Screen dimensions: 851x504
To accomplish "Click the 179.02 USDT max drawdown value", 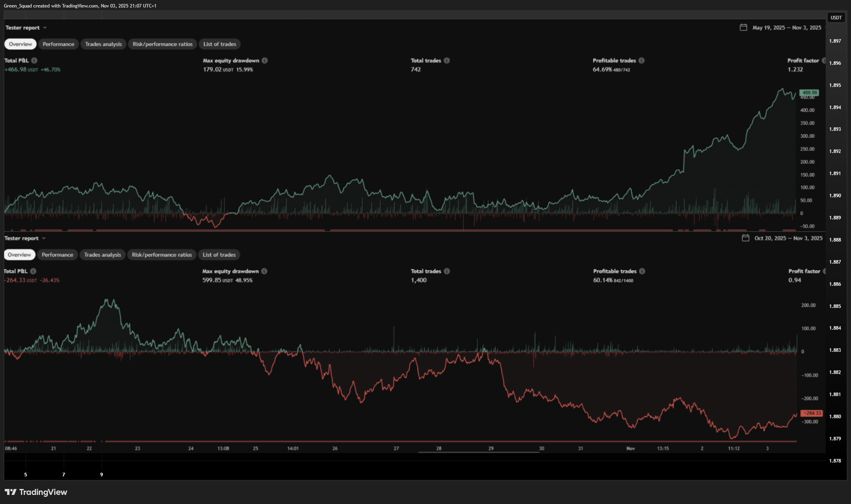I will 218,70.
